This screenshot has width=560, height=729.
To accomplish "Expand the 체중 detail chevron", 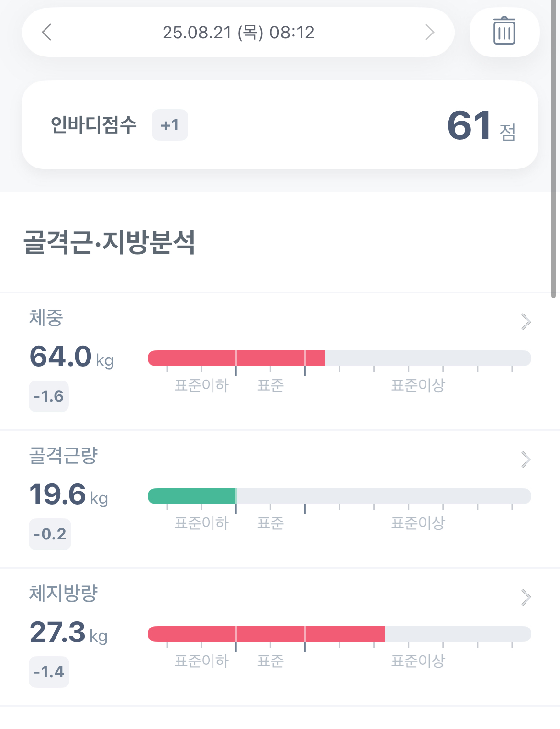I will pyautogui.click(x=526, y=322).
